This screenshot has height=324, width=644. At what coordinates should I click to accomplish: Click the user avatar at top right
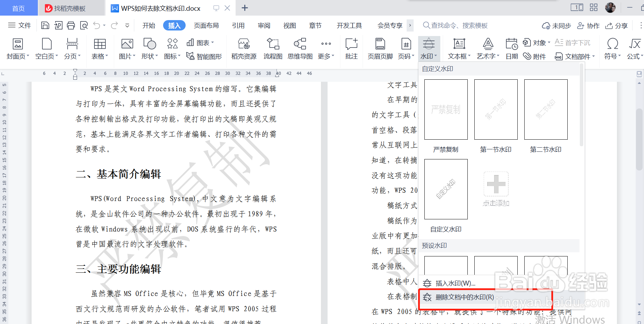610,7
